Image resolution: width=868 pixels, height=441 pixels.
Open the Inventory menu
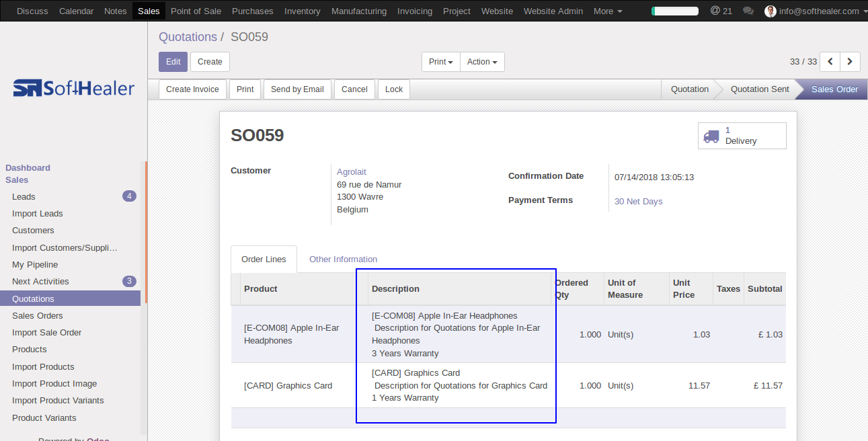303,11
